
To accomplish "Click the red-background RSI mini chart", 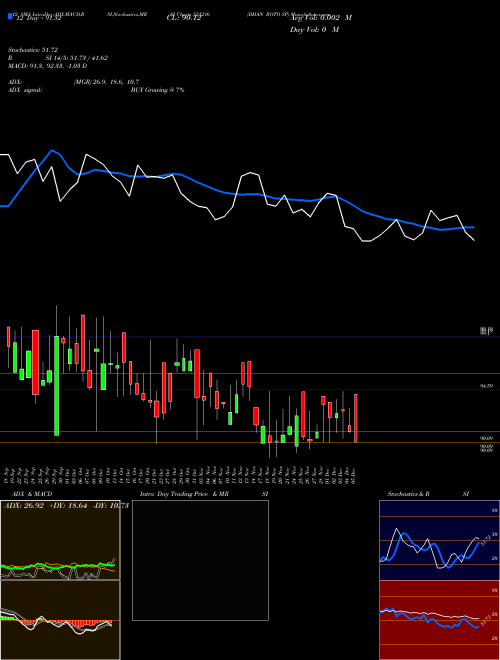I will (x=439, y=620).
